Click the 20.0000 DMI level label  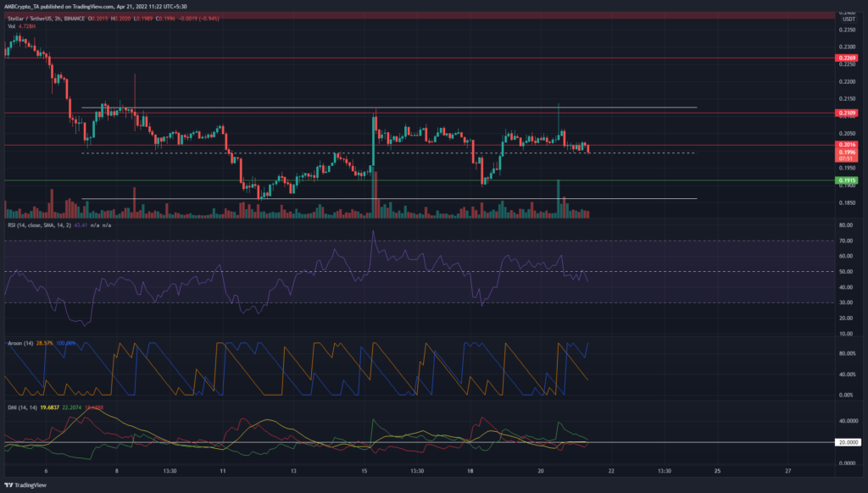(848, 442)
